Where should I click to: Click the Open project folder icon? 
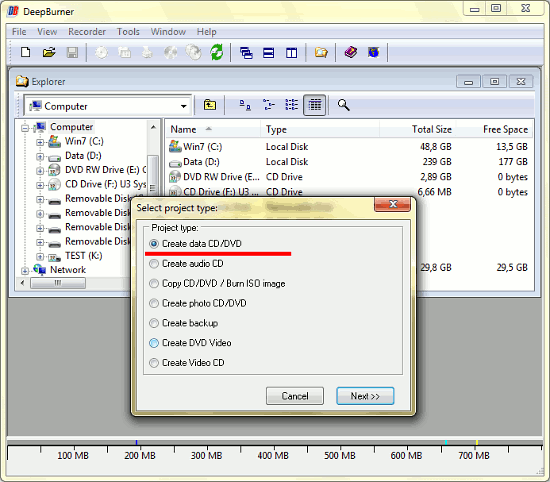(49, 53)
